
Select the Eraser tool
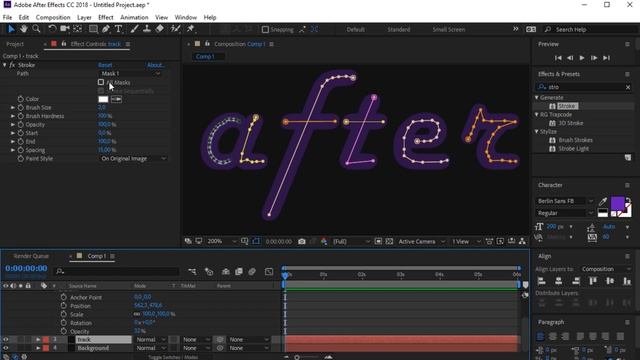click(x=160, y=29)
